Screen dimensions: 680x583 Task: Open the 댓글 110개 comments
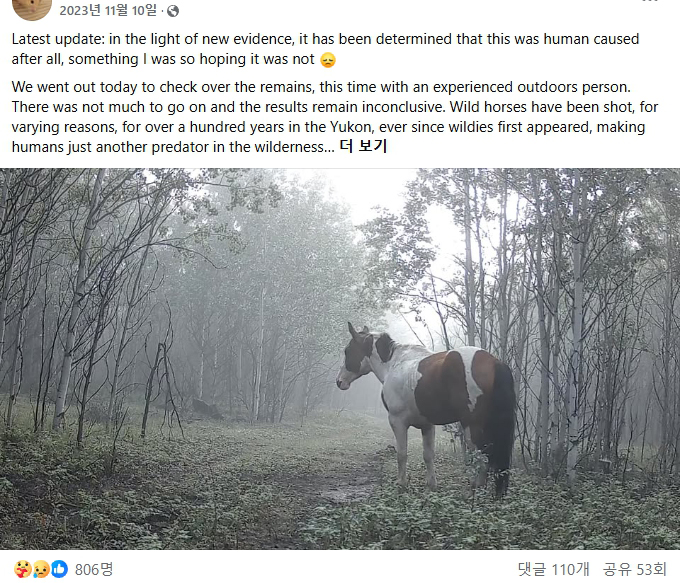tap(553, 569)
